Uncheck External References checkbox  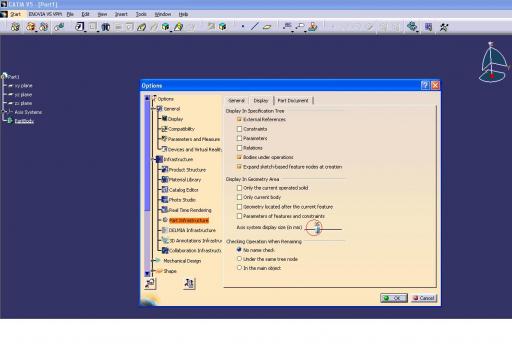pyautogui.click(x=239, y=119)
